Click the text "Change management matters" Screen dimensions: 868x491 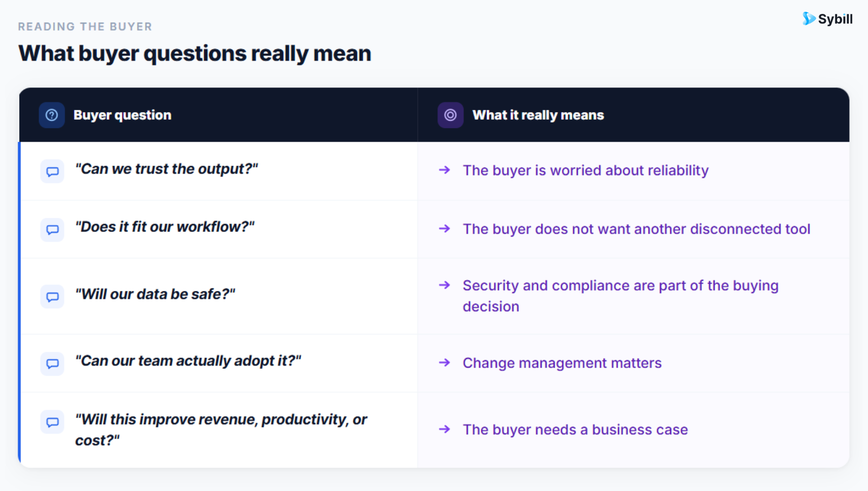[562, 363]
